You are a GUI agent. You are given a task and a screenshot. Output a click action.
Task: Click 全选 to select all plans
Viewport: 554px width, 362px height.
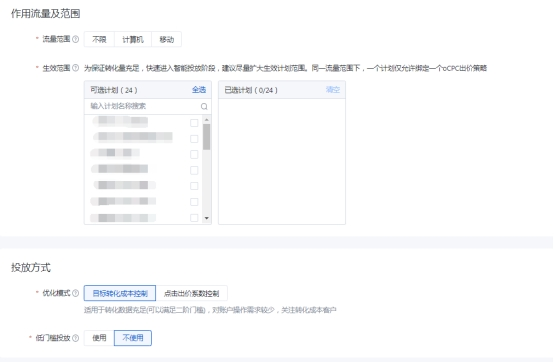(x=199, y=90)
